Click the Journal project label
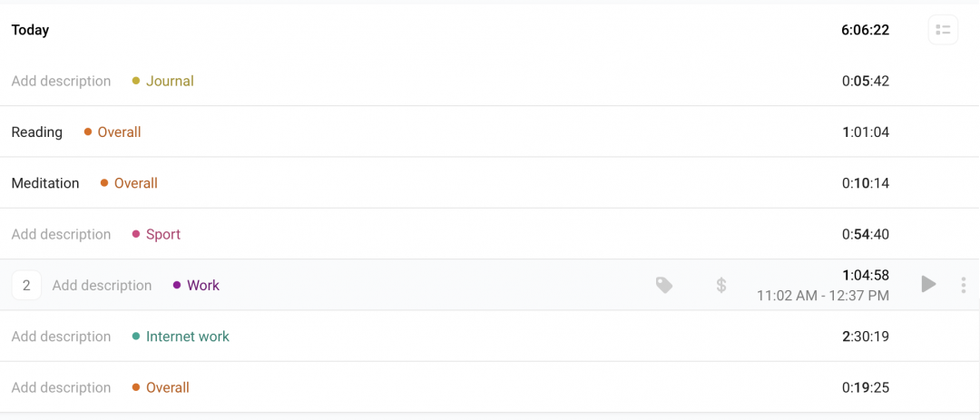Screen dimensions: 980x420 point(170,81)
